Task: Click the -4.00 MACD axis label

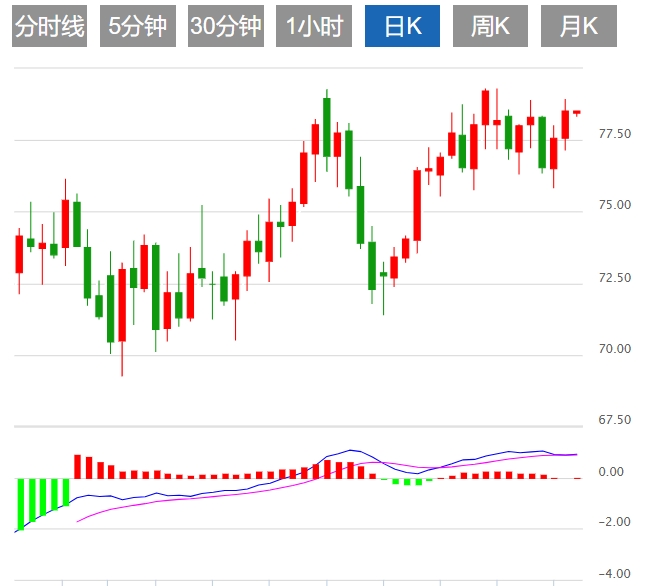Action: point(615,573)
